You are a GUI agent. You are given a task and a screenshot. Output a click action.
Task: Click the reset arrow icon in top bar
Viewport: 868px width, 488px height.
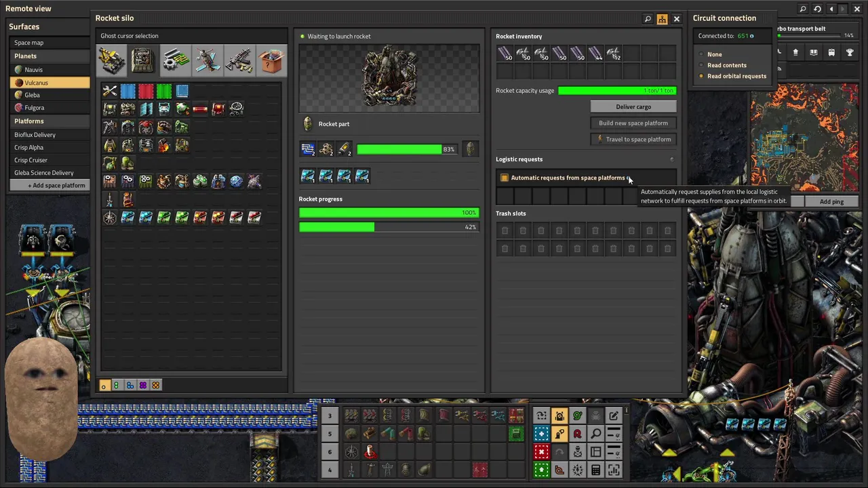817,9
